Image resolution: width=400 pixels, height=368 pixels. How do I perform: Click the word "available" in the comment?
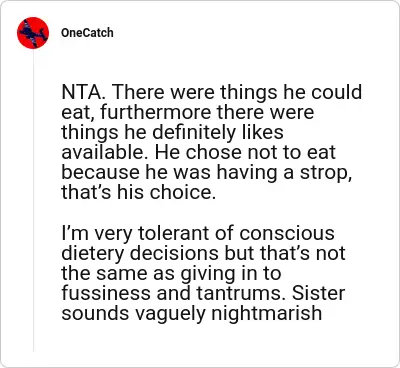[105, 152]
